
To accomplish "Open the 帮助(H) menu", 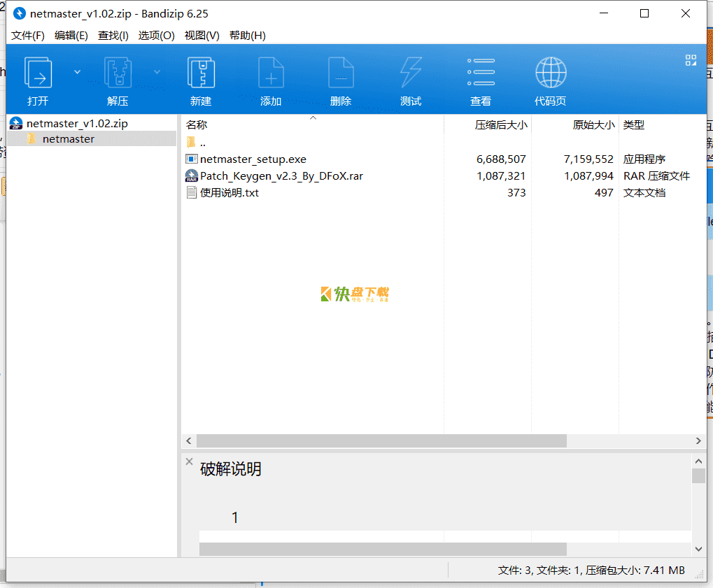I will [248, 36].
